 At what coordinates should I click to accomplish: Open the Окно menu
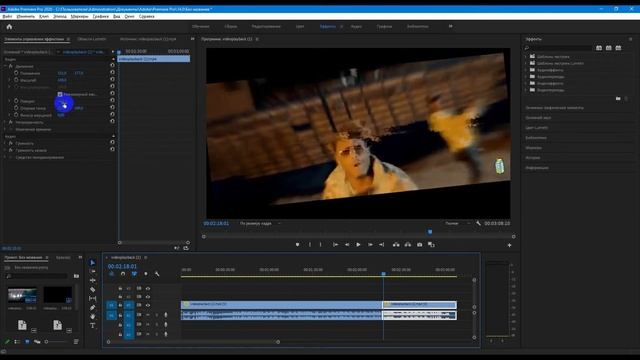point(129,16)
